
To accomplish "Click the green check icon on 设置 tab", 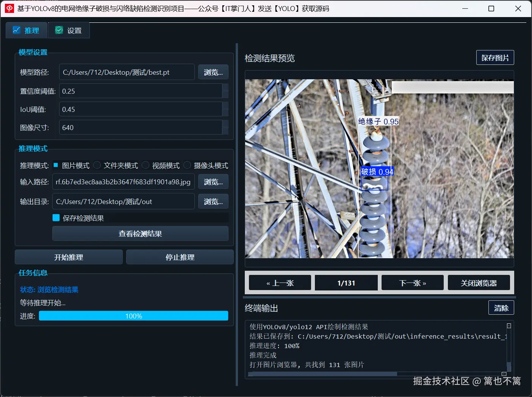I will click(x=59, y=30).
